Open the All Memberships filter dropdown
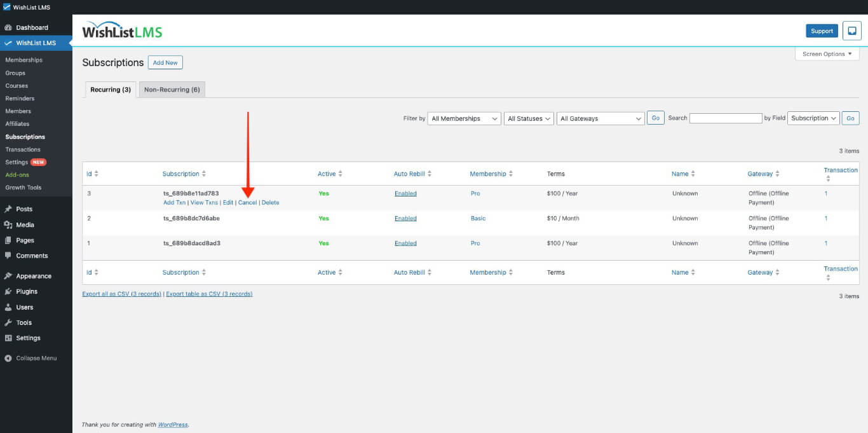 (x=464, y=118)
